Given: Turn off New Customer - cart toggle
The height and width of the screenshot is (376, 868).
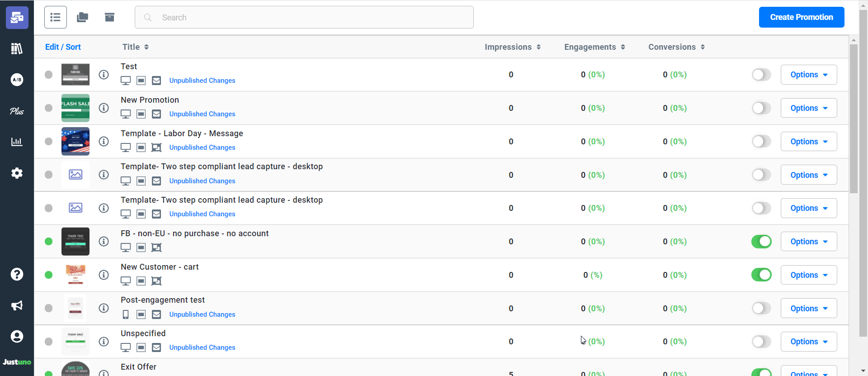Looking at the screenshot, I should [761, 275].
